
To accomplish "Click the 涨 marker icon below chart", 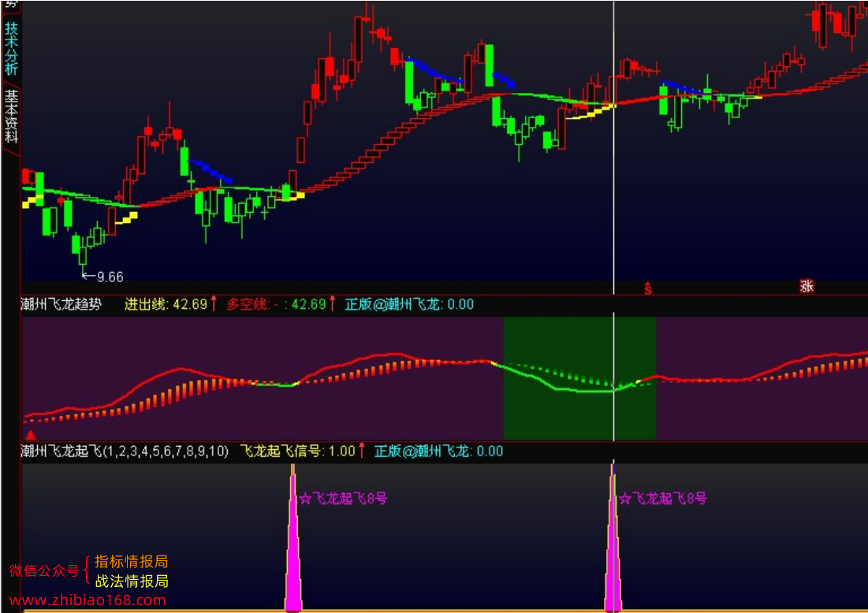I will point(807,286).
